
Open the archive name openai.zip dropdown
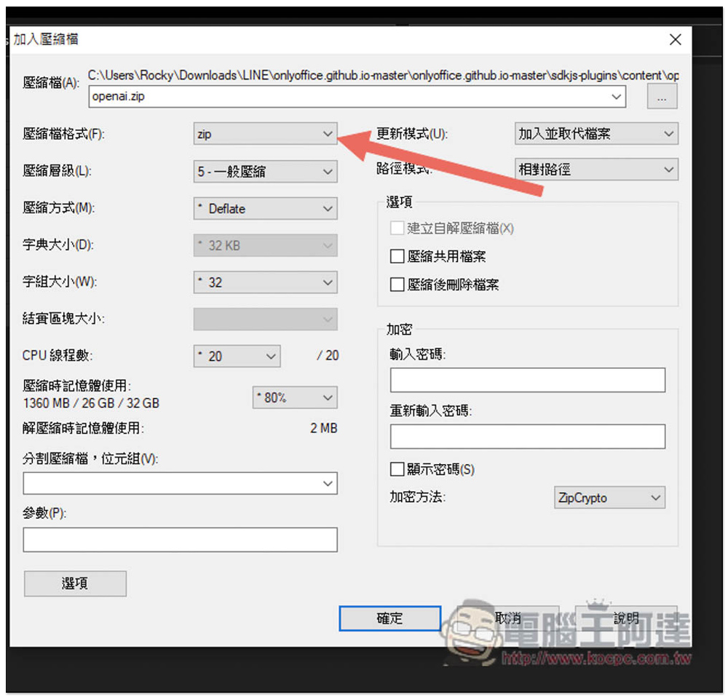357,97
